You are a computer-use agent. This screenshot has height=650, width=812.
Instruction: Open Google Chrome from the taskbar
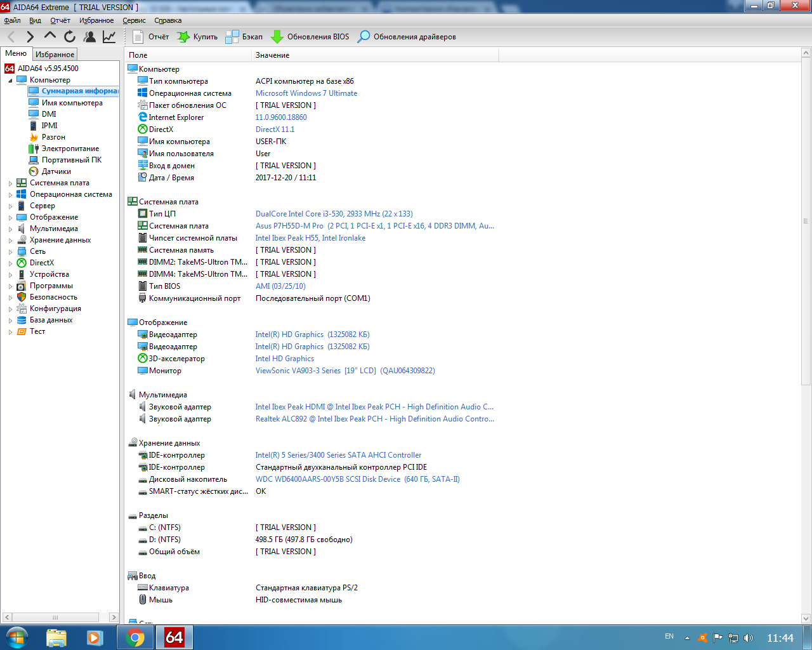tap(135, 637)
